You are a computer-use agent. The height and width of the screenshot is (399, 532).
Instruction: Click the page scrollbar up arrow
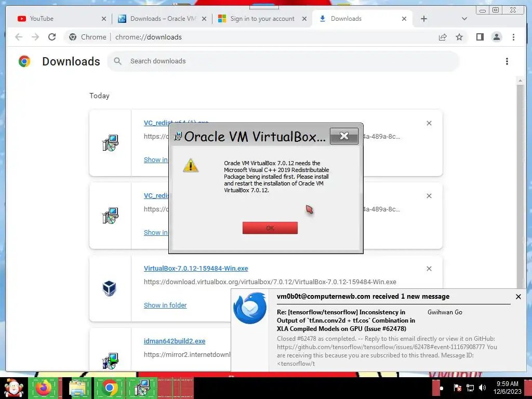520,81
